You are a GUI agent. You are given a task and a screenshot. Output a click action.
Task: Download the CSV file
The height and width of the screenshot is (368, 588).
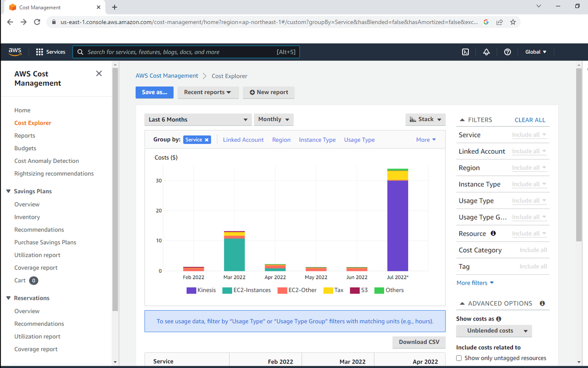[419, 342]
